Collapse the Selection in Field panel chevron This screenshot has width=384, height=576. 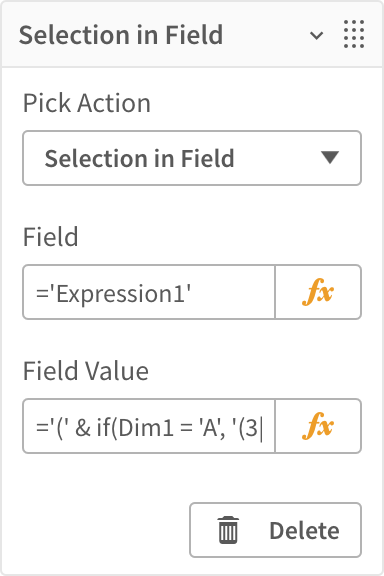pos(316,36)
